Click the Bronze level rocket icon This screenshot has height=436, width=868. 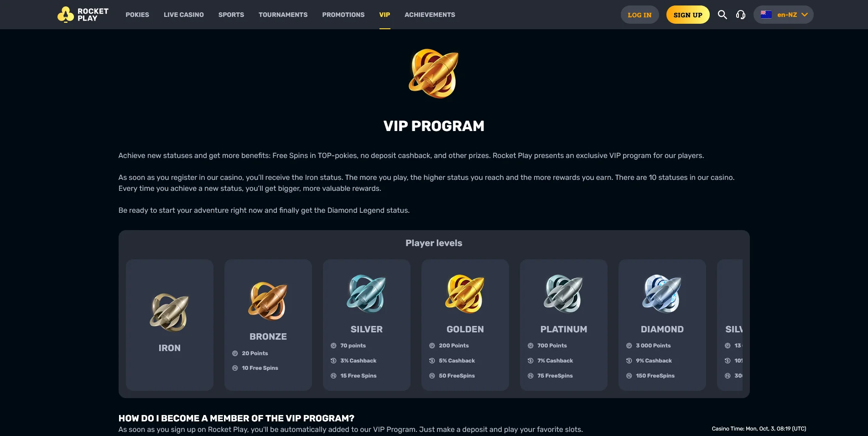(x=268, y=301)
